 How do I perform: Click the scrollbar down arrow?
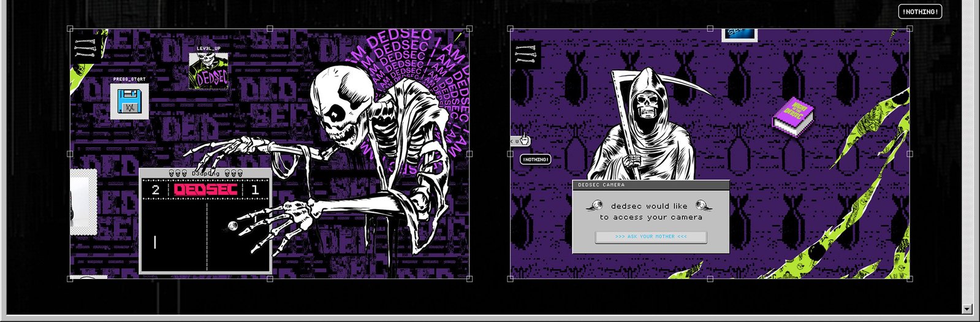click(x=967, y=309)
